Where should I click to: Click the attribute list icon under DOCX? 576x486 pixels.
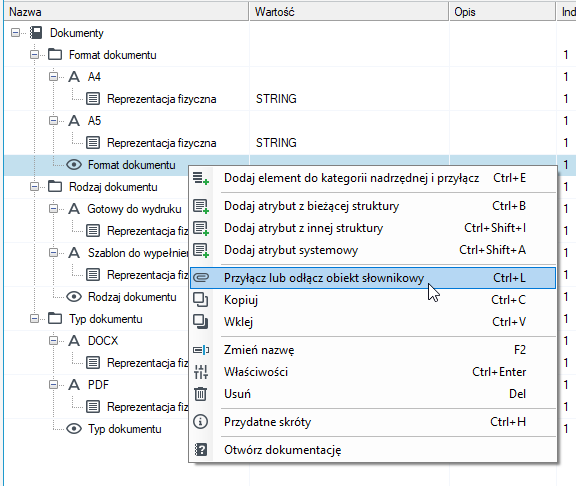pos(93,363)
